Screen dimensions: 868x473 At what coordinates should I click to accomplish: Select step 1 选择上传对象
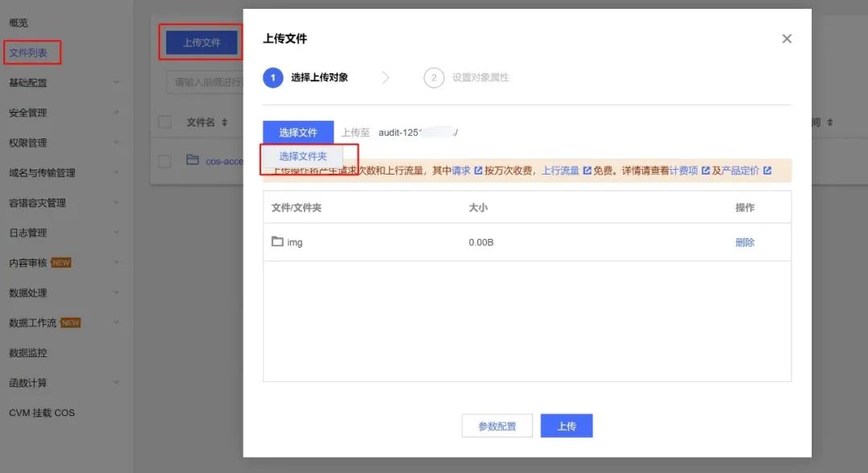click(305, 77)
